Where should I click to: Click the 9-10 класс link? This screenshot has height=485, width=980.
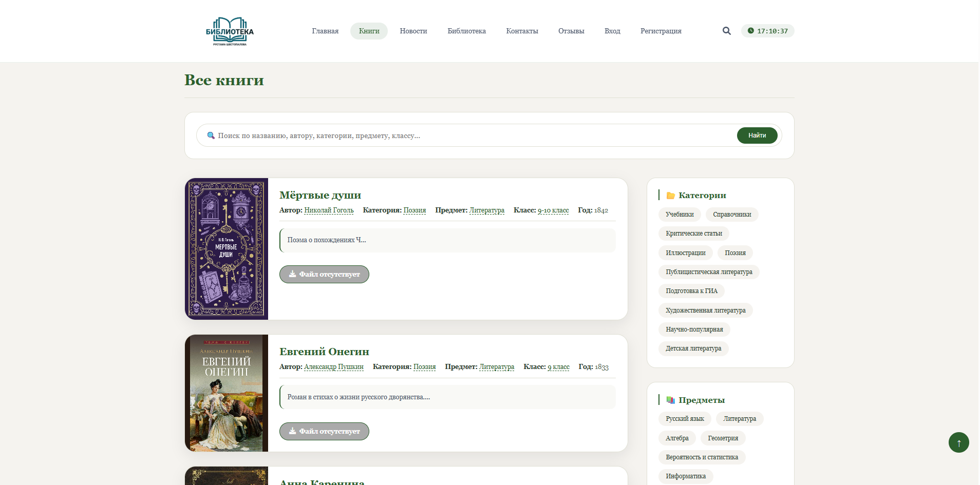553,210
